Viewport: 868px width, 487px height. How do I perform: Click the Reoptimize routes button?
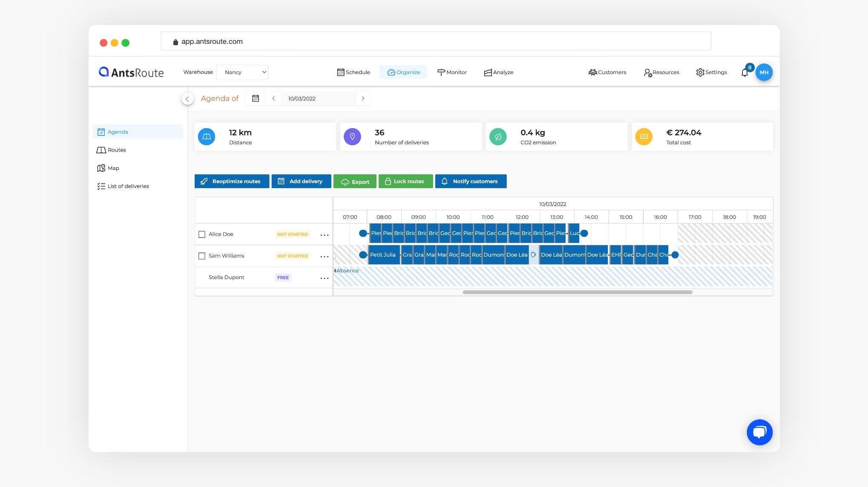[x=232, y=181]
